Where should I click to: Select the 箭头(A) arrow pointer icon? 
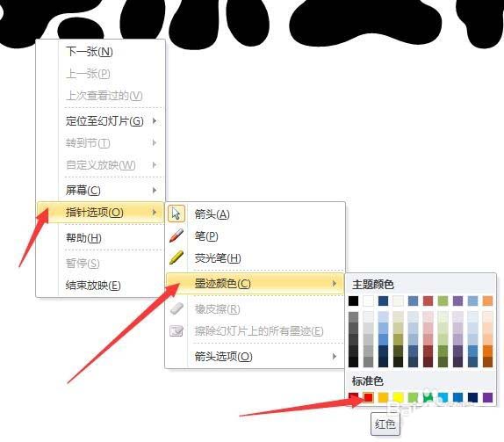pyautogui.click(x=176, y=214)
